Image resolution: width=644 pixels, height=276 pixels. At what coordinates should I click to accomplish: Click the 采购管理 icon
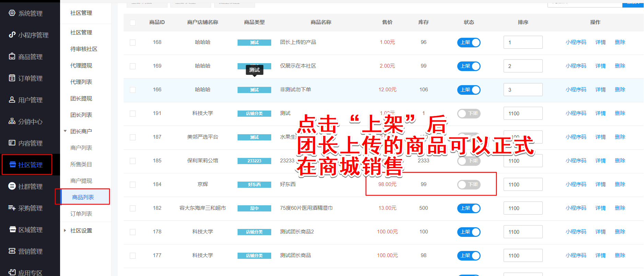(12, 208)
